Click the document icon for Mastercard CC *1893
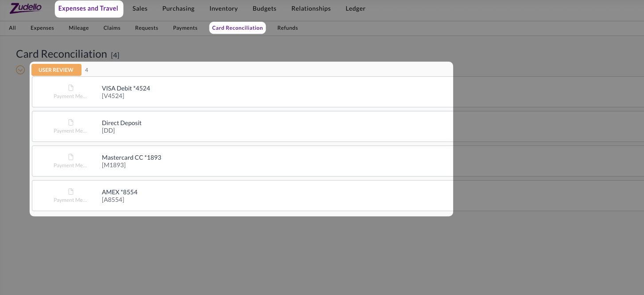The width and height of the screenshot is (644, 295). [x=71, y=157]
